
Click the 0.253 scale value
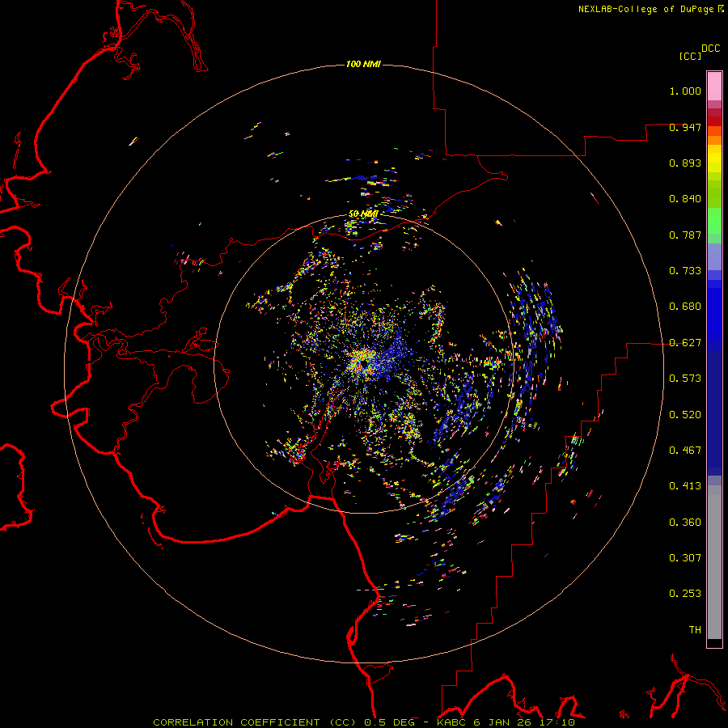click(x=685, y=594)
